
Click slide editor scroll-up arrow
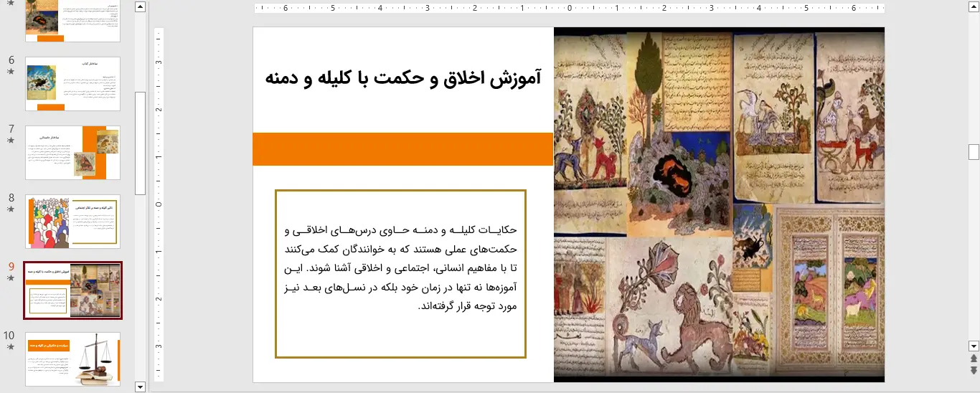click(x=974, y=7)
